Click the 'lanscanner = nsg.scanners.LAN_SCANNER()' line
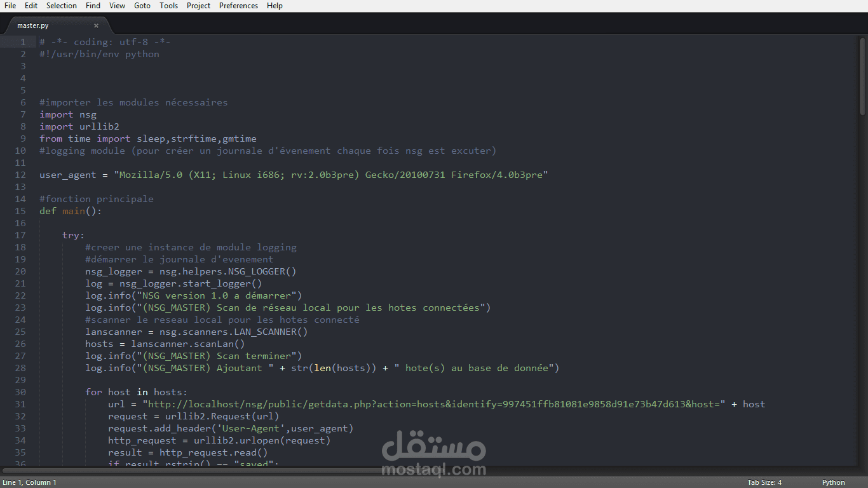This screenshot has width=868, height=488. pos(196,332)
